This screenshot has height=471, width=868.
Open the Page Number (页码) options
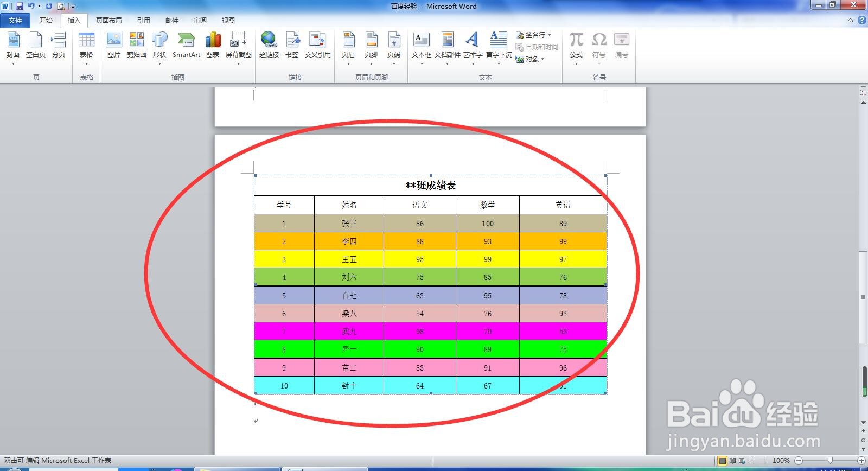[394, 48]
